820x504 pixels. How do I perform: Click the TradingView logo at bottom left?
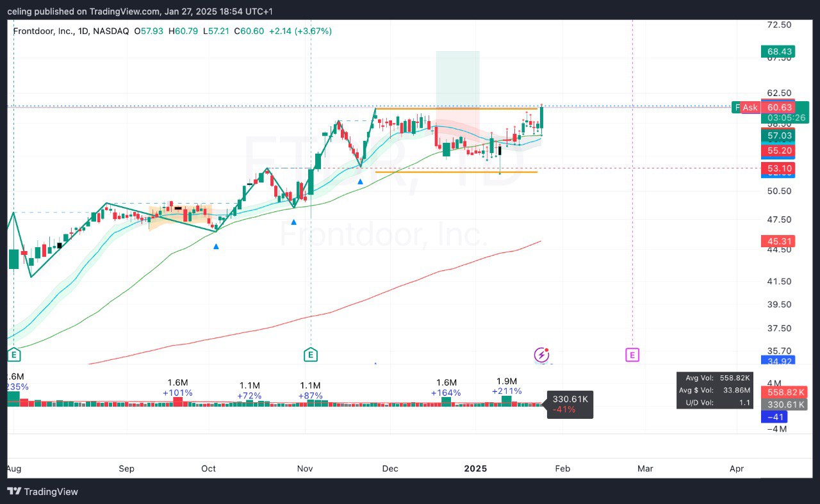click(x=42, y=491)
